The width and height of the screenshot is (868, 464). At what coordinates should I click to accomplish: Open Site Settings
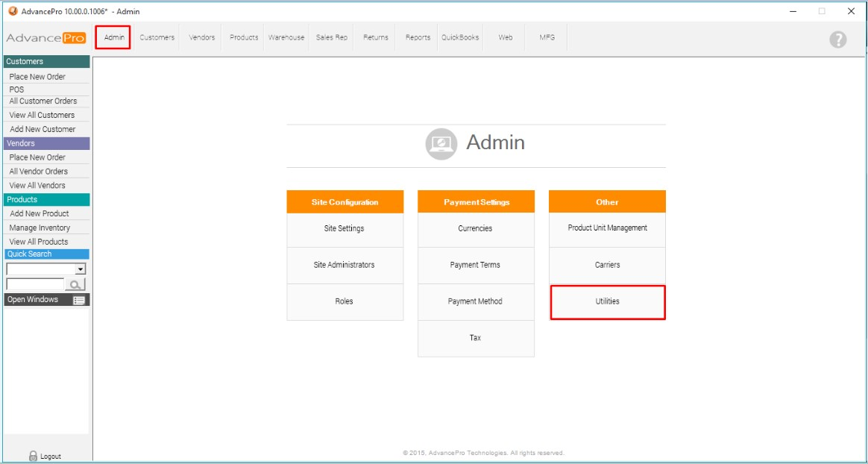(345, 229)
